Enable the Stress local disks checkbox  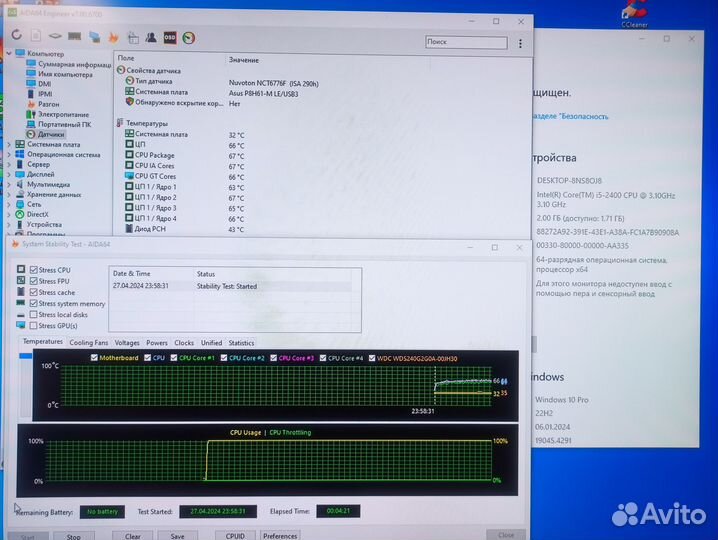[35, 315]
